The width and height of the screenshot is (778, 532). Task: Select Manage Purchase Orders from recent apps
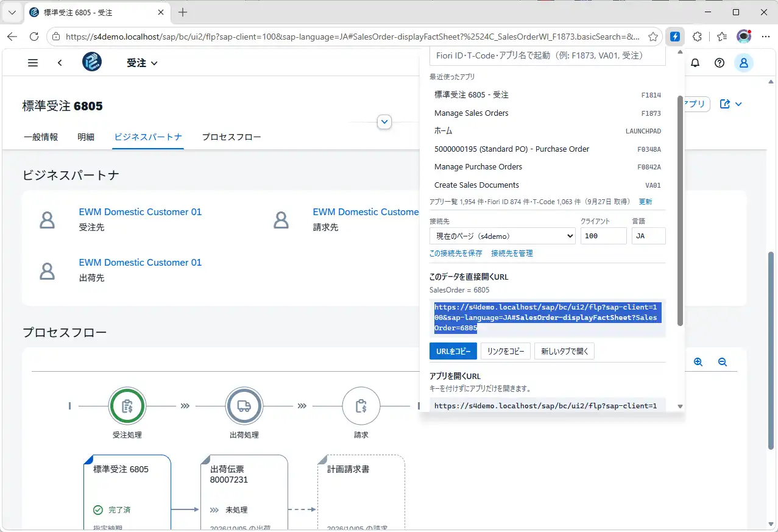548,167
